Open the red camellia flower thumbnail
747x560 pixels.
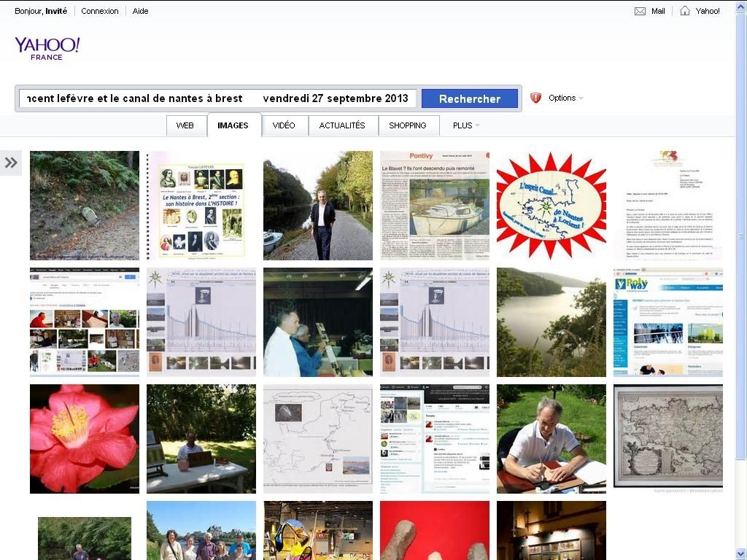point(85,438)
